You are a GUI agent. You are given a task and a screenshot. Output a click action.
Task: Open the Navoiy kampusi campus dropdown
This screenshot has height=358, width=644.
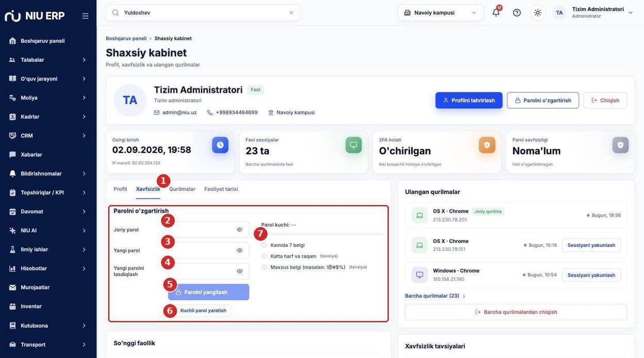tap(440, 12)
